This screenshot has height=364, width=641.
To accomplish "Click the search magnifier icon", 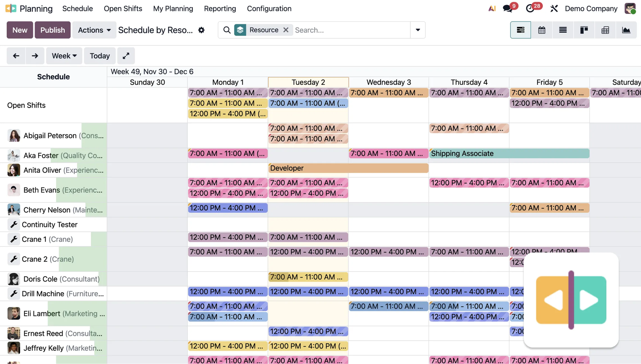I will [227, 30].
